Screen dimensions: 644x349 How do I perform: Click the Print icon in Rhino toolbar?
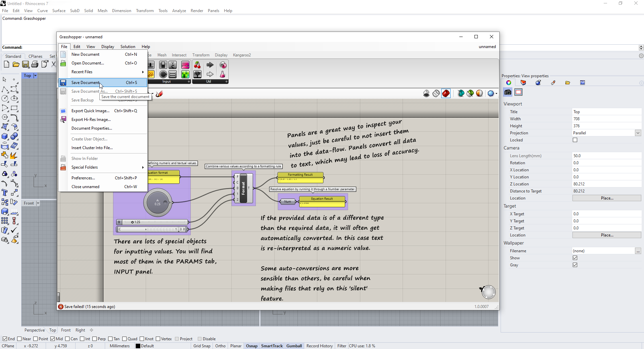point(35,64)
